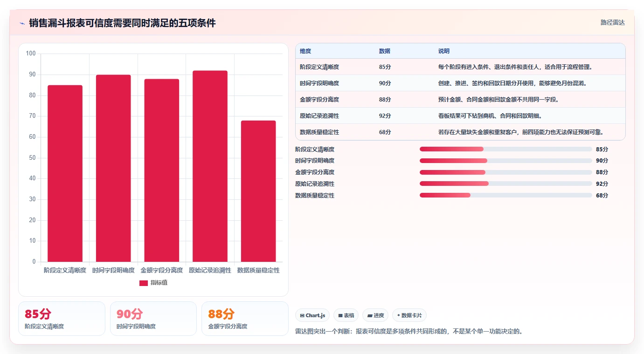Viewport: 644px width, 354px height.
Task: Click the lightning icon beside the title
Action: pos(22,23)
